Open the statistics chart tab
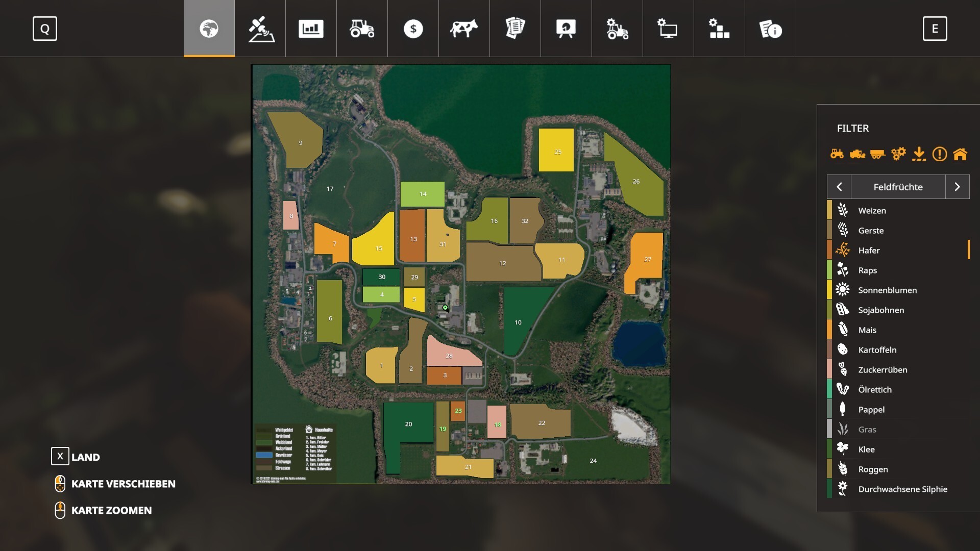The height and width of the screenshot is (551, 980). point(311,29)
